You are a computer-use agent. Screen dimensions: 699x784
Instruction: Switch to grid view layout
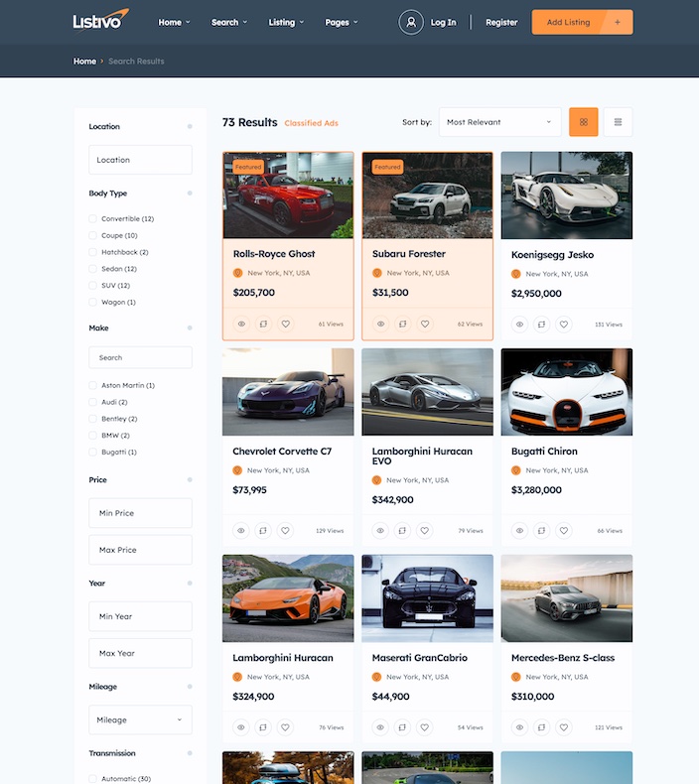click(584, 122)
